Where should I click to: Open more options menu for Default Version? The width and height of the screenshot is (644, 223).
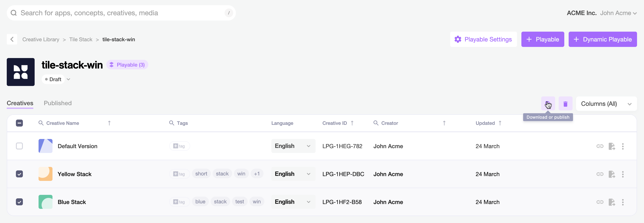(623, 146)
